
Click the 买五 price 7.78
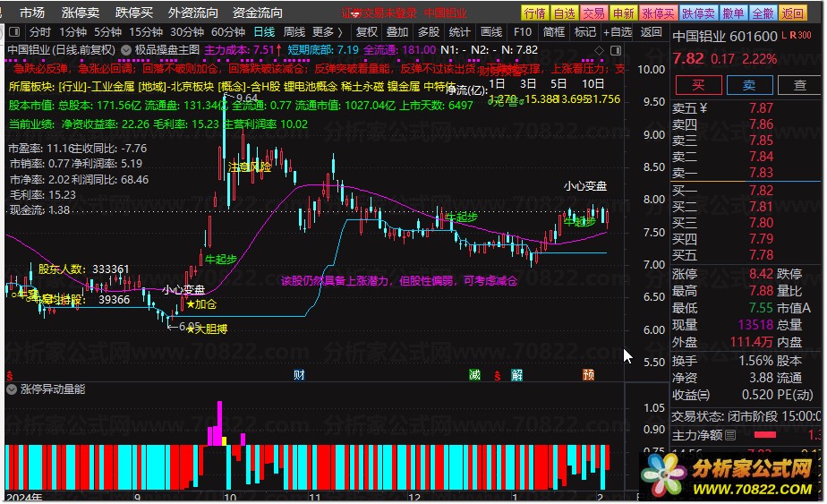(761, 255)
